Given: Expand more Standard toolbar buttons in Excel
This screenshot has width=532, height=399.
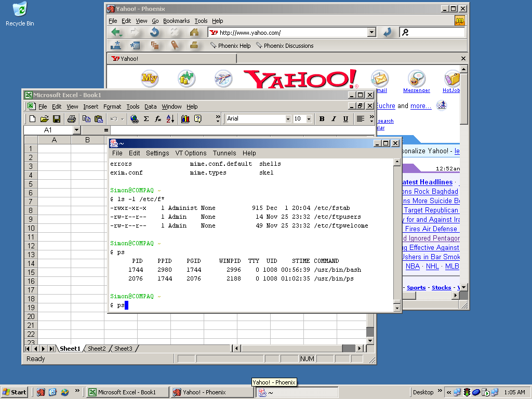Looking at the screenshot, I should (x=218, y=119).
